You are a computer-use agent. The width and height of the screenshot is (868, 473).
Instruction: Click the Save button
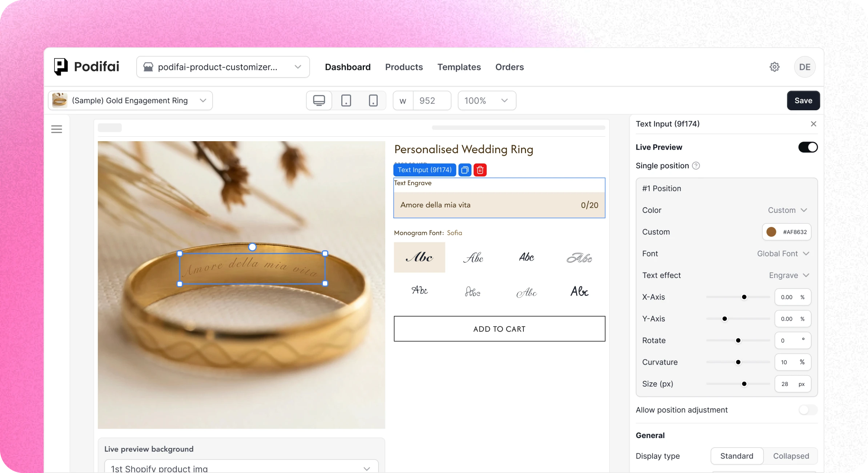[x=803, y=100]
